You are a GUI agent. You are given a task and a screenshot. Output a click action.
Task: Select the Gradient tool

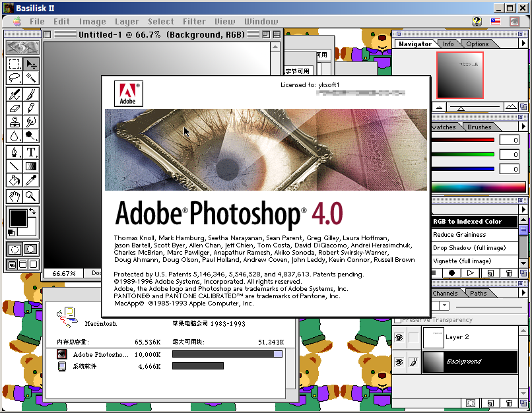click(30, 165)
